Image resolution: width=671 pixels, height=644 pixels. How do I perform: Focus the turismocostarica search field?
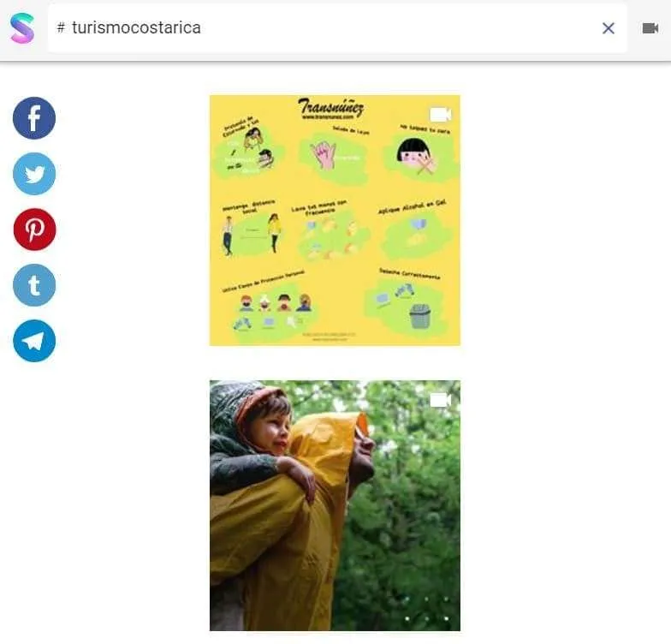click(x=337, y=28)
